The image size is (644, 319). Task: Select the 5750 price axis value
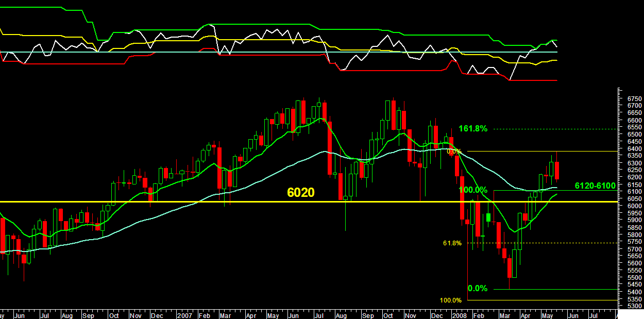(x=634, y=242)
